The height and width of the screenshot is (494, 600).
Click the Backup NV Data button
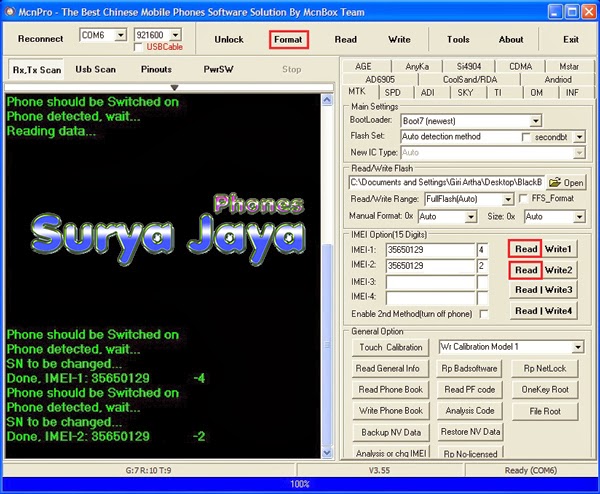[x=391, y=432]
